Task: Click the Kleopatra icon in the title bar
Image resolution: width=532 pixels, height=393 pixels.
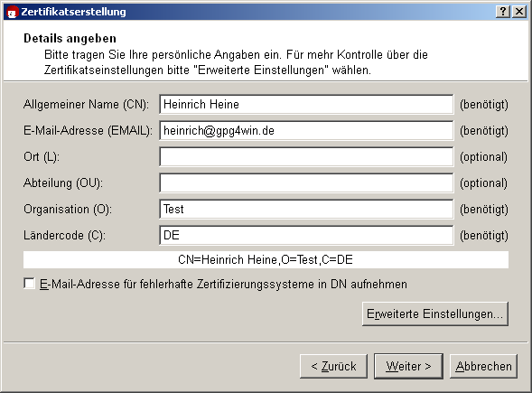Action: click(x=12, y=12)
